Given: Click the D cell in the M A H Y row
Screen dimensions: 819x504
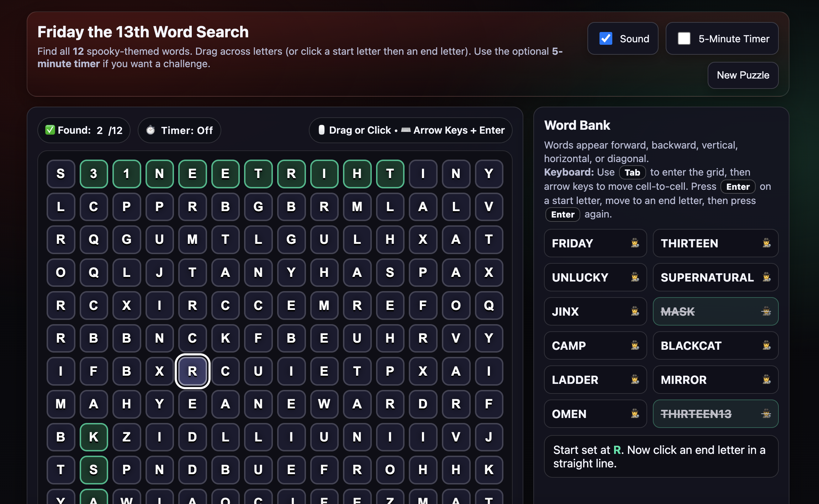Looking at the screenshot, I should click(423, 404).
